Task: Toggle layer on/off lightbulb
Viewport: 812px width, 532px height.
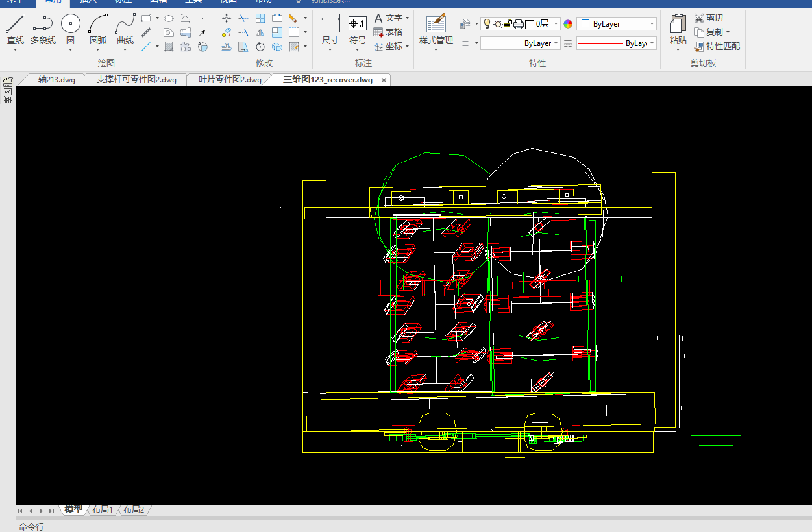Action: click(x=487, y=24)
